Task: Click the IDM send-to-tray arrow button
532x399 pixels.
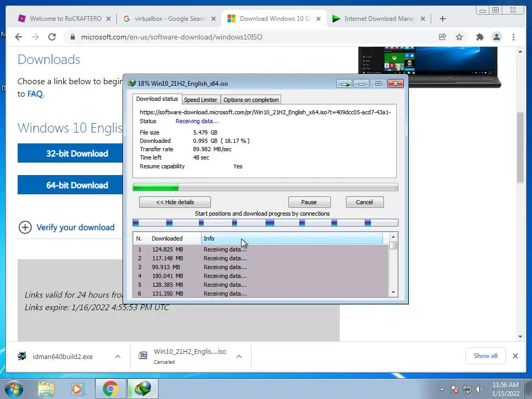Action: [x=344, y=84]
